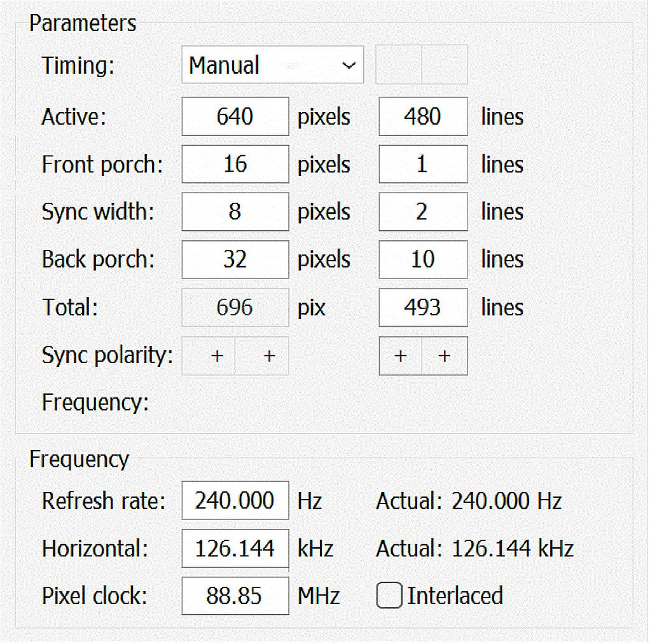Focus the Sync width pixels field
650x644 pixels.
tap(235, 212)
